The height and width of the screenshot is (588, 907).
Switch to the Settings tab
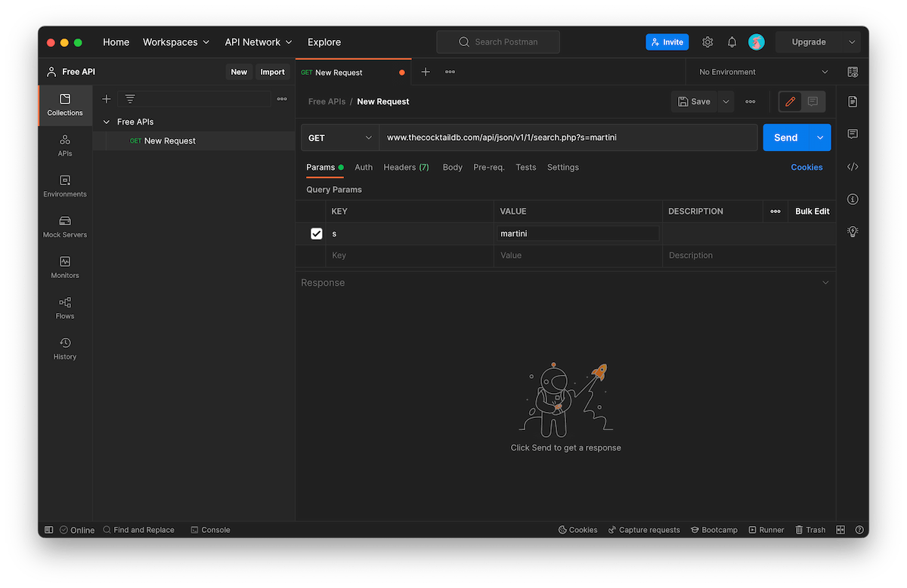563,167
